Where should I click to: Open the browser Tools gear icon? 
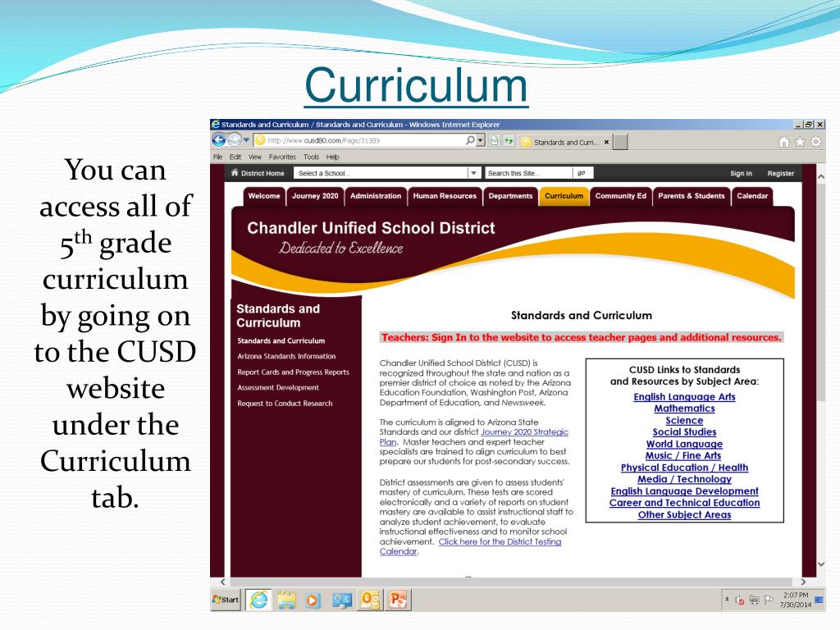click(816, 141)
